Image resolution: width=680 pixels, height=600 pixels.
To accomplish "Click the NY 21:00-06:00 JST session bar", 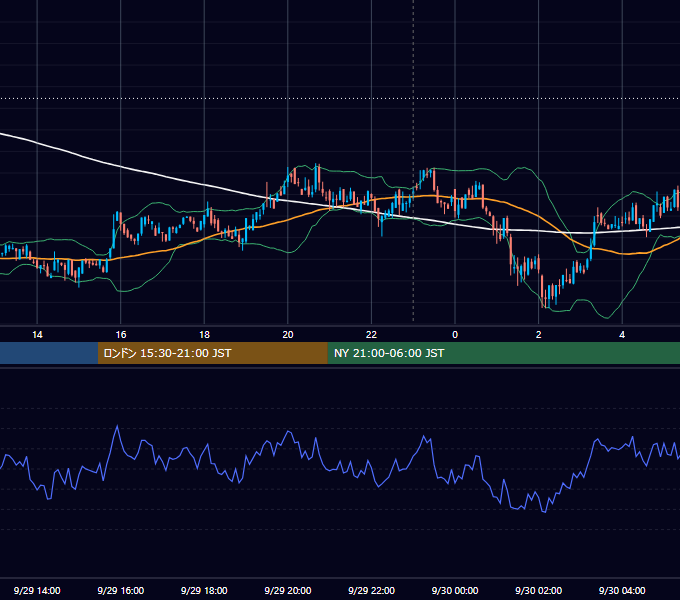I will (x=503, y=353).
